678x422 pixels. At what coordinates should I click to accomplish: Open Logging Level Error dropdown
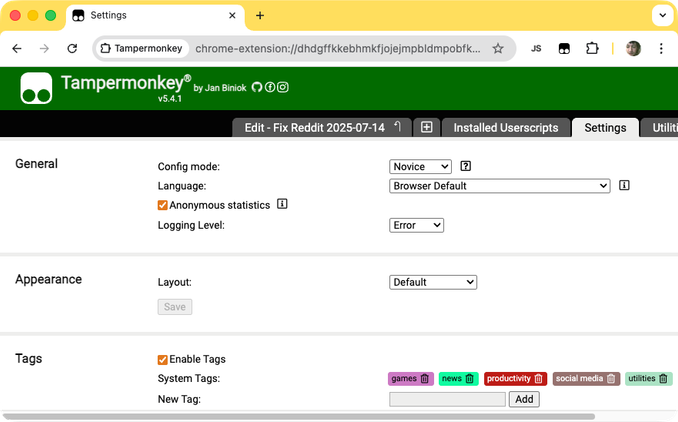tap(416, 225)
